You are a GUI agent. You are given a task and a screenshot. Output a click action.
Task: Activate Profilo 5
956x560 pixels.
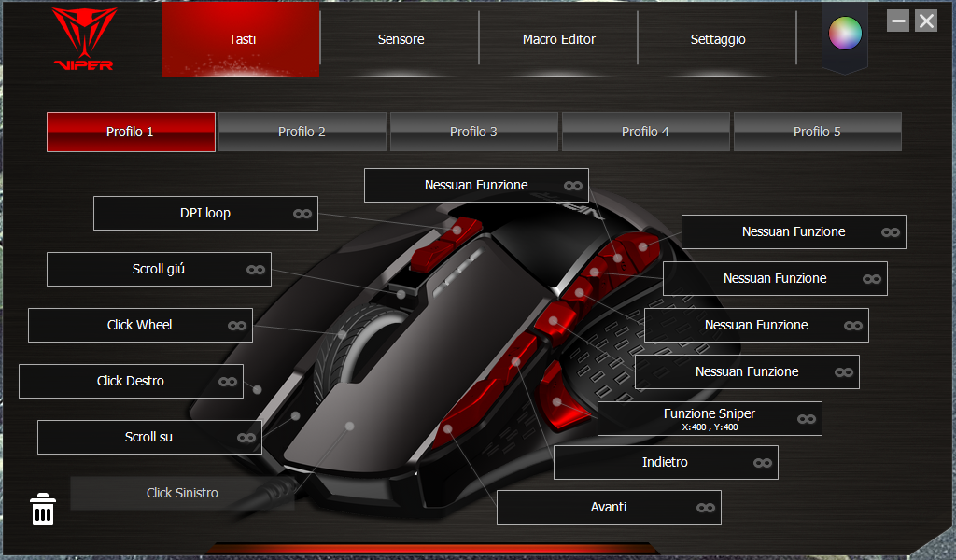(x=817, y=132)
